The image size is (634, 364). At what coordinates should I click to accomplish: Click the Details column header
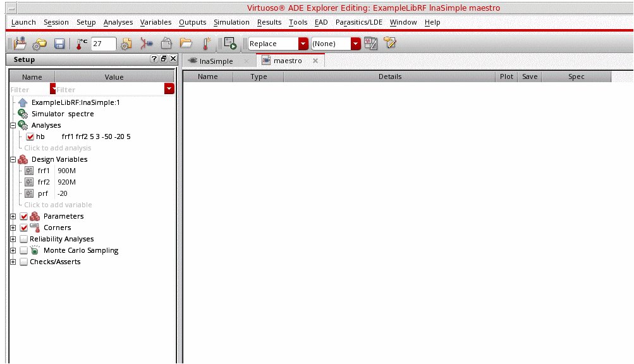pos(390,76)
